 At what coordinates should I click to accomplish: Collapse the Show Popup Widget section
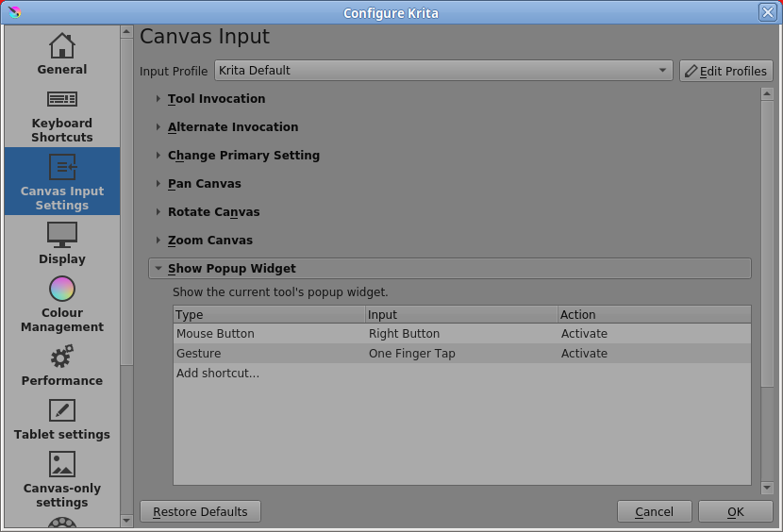coord(449,268)
